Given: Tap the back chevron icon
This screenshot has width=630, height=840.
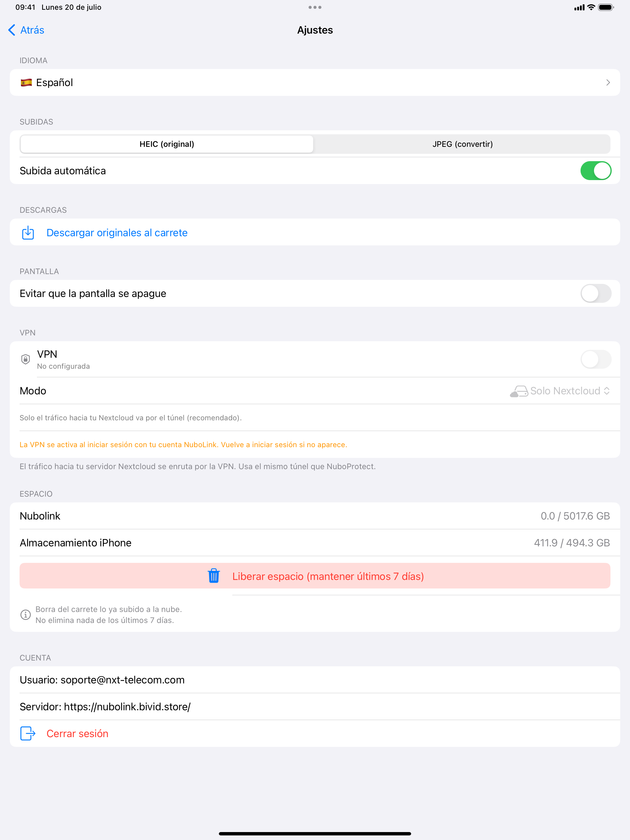Looking at the screenshot, I should [12, 30].
